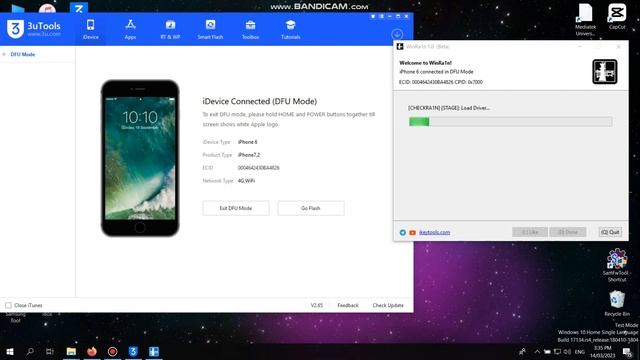This screenshot has height=360, width=640.
Task: Select DFU Mode in the sidebar
Action: (23, 54)
